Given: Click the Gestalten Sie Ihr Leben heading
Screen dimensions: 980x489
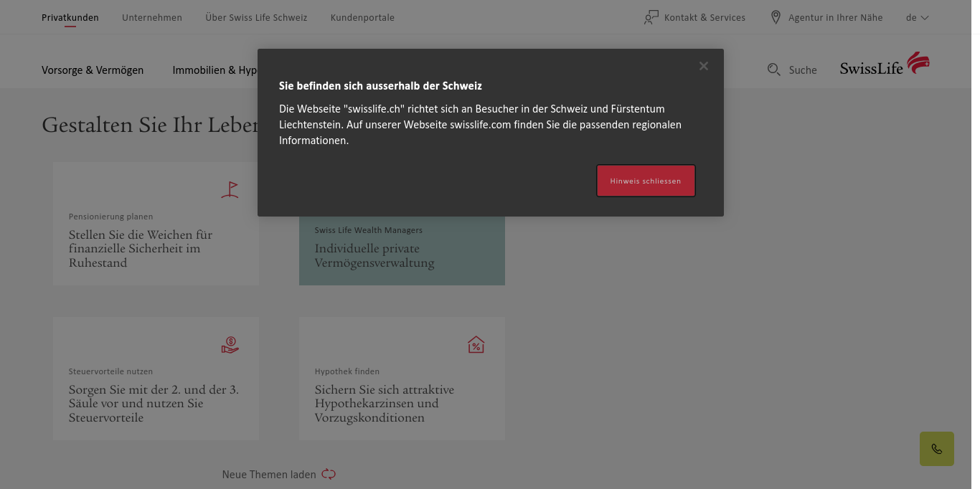Looking at the screenshot, I should [150, 125].
